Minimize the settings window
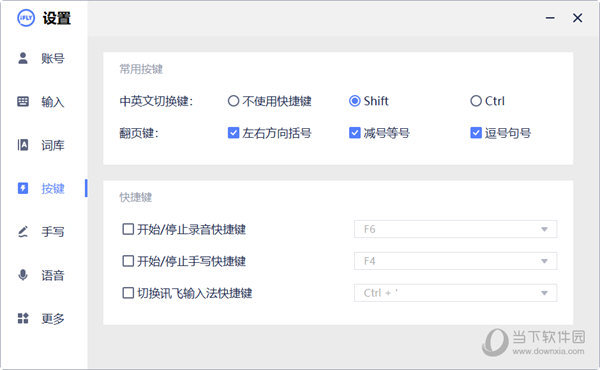The width and height of the screenshot is (600, 370). [550, 18]
